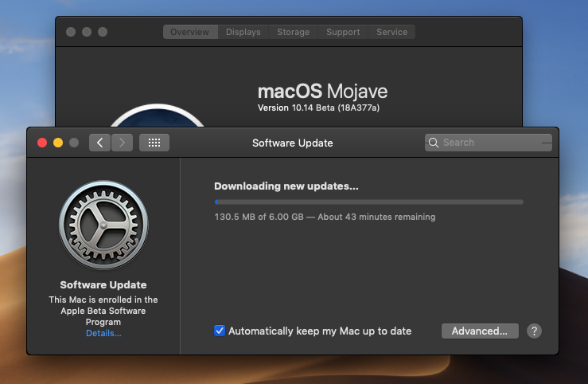Click the 'macOS Mojave' title text

[x=322, y=91]
